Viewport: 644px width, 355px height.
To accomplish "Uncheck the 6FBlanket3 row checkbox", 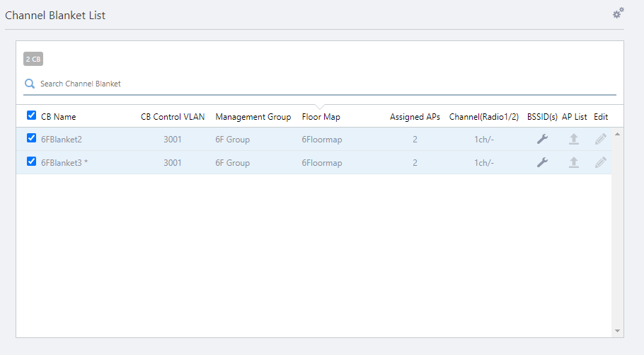I will point(31,162).
